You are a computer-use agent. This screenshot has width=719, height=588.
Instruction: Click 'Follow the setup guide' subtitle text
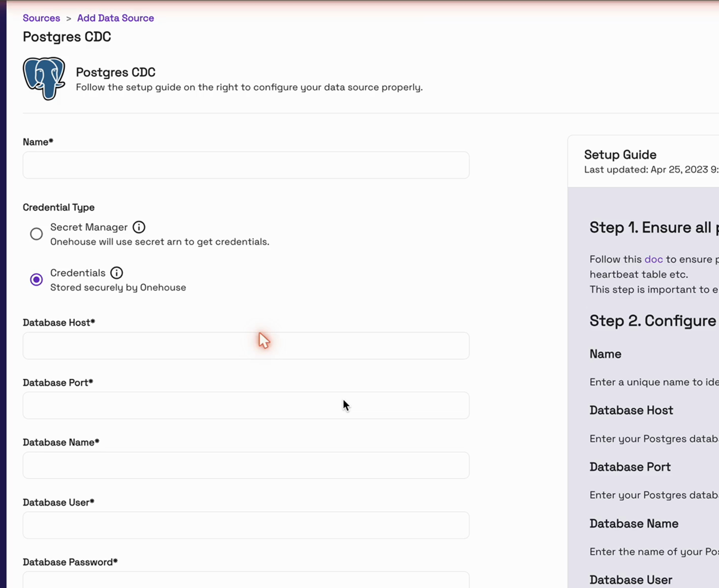[249, 87]
